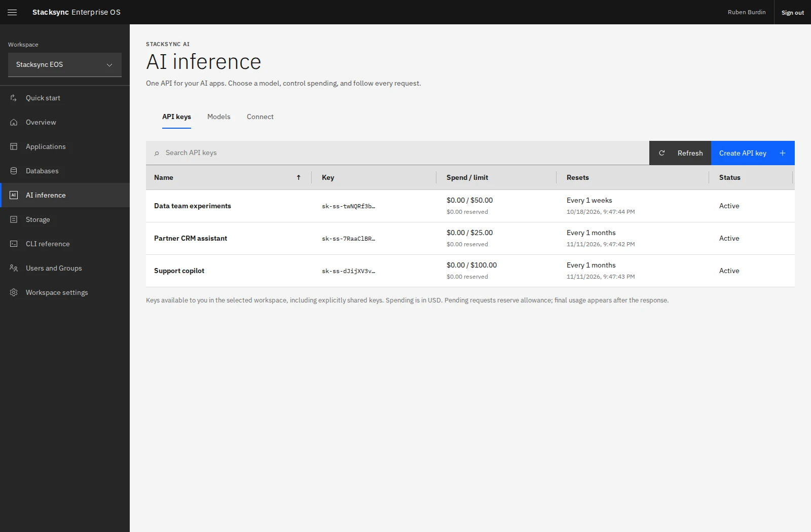Focus the Search API keys field

(397, 153)
